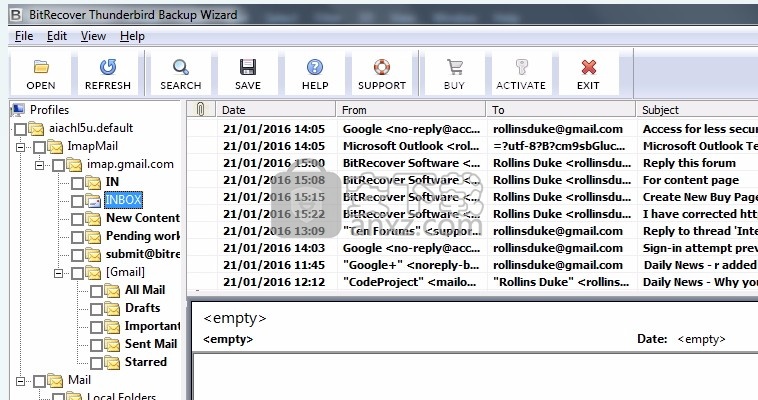This screenshot has width=758, height=400.
Task: Select email 'Access for less secure' from Google
Action: coord(472,129)
